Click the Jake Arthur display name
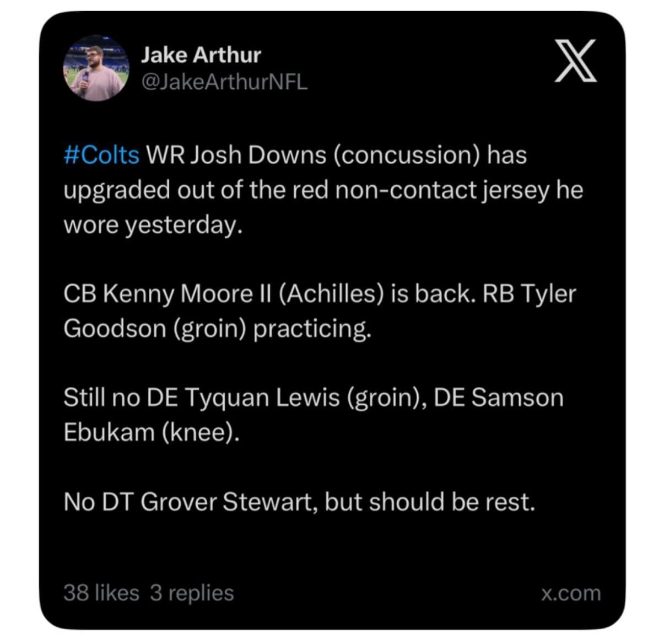The height and width of the screenshot is (644, 664). [201, 55]
